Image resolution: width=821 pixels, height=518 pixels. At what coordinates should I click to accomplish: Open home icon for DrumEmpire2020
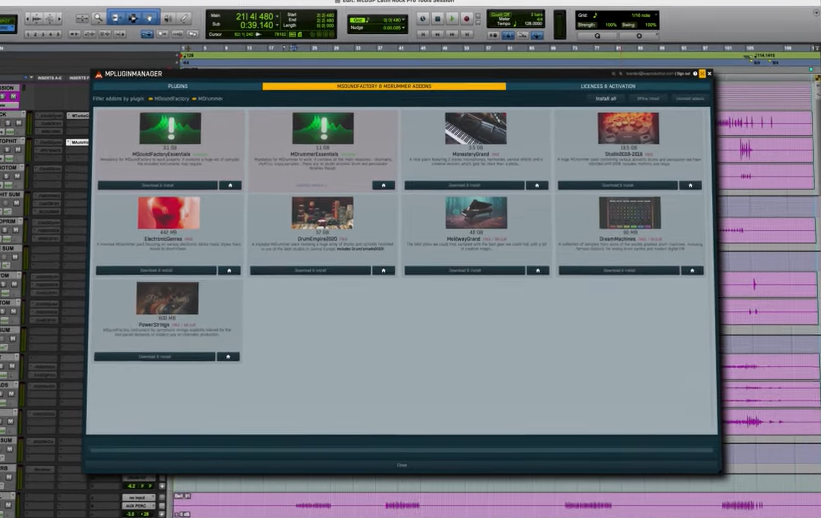(383, 270)
